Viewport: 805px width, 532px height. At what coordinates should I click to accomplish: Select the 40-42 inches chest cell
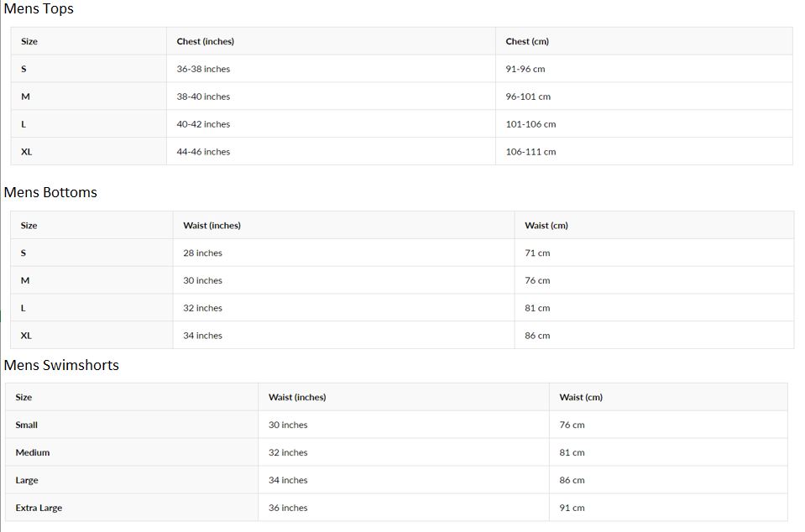(203, 124)
